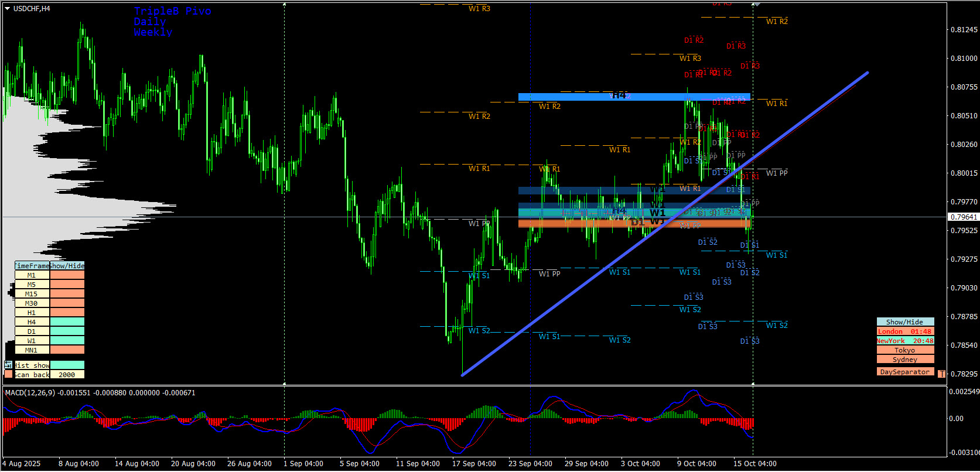
Task: Click the sessions Show/Hide header button
Action: [905, 322]
